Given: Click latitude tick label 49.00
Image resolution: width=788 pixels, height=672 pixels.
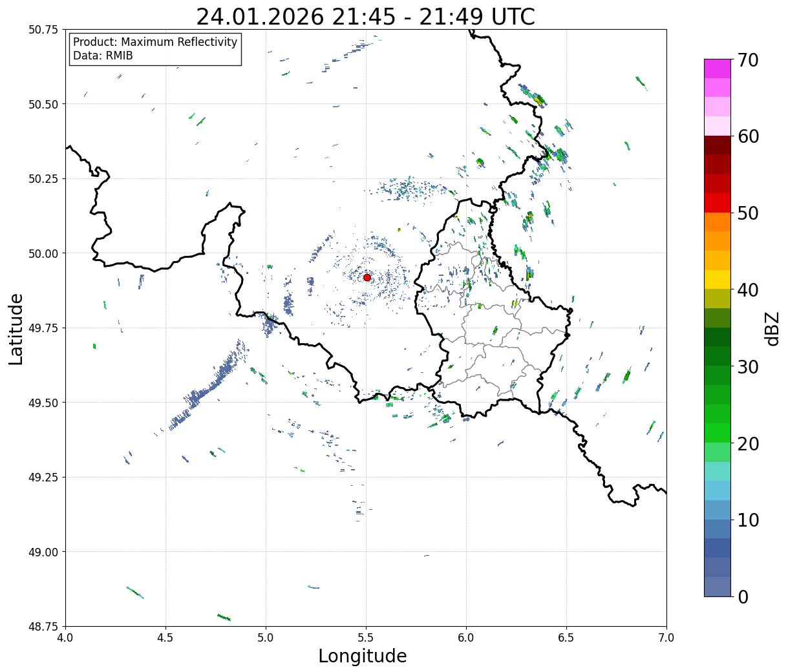Looking at the screenshot, I should 43,552.
